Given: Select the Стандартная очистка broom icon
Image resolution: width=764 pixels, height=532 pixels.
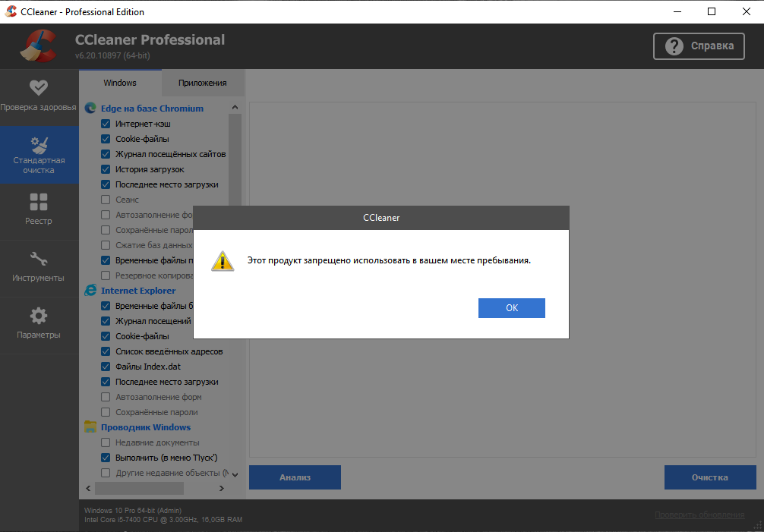Looking at the screenshot, I should click(39, 144).
